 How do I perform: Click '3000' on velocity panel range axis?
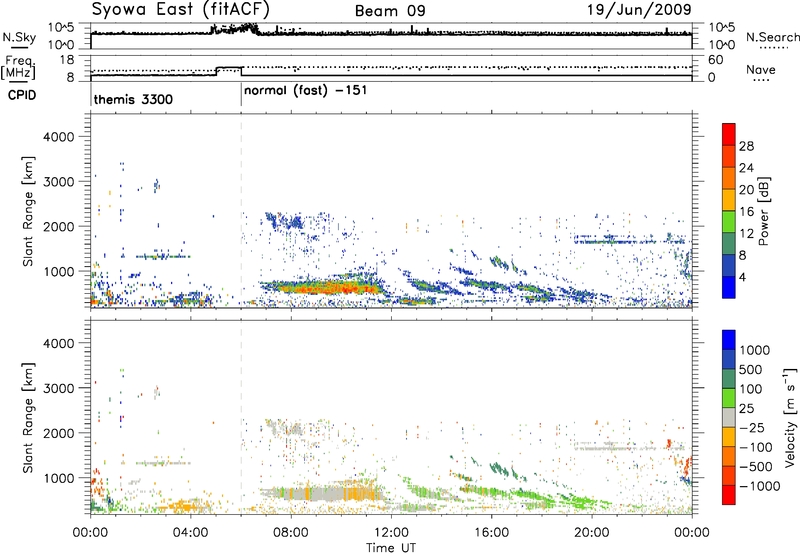(x=58, y=388)
